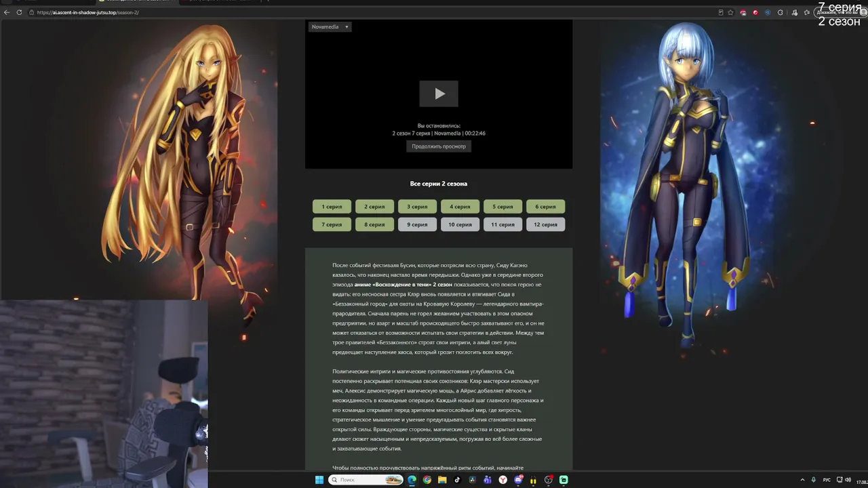Image resolution: width=868 pixels, height=488 pixels.
Task: Switch keyboard language via 'РУС' indicator
Action: (827, 480)
